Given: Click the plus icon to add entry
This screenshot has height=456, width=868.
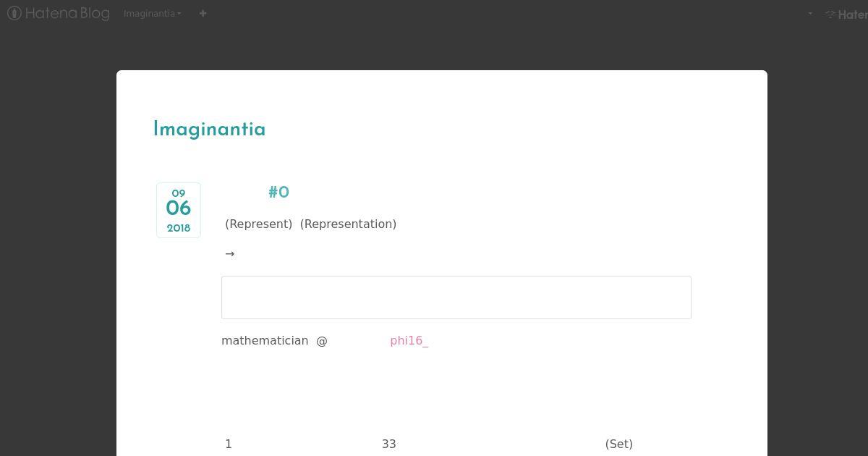Looking at the screenshot, I should pos(203,13).
